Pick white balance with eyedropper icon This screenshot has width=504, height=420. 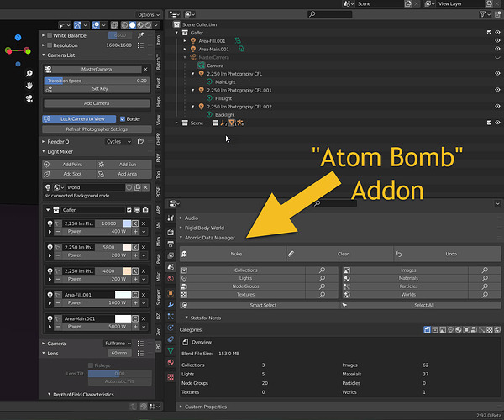pyautogui.click(x=141, y=35)
